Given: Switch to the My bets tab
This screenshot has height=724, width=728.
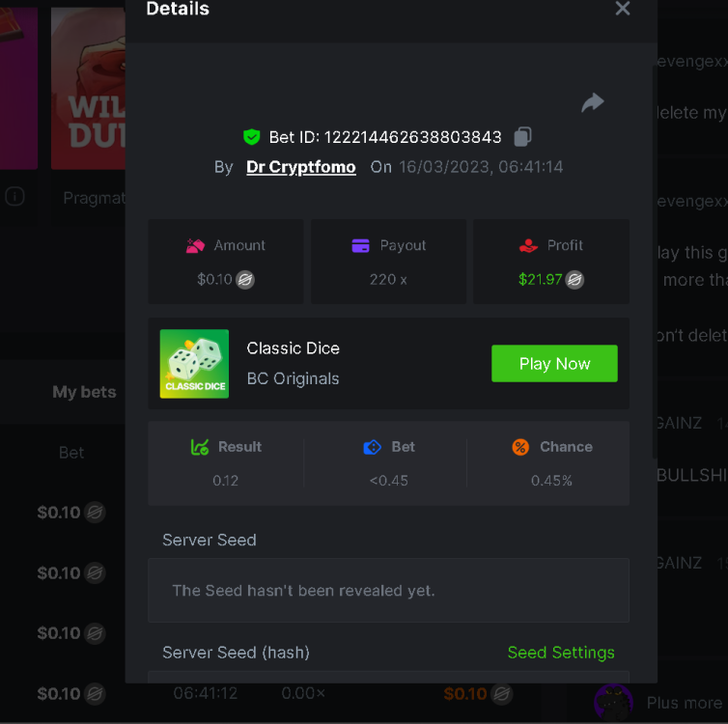Looking at the screenshot, I should 84,392.
